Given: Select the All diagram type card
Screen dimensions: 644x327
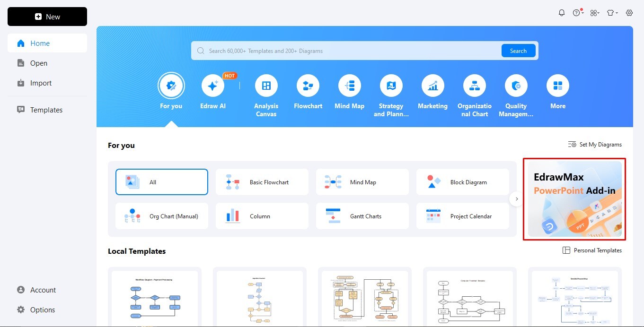Looking at the screenshot, I should [x=162, y=182].
